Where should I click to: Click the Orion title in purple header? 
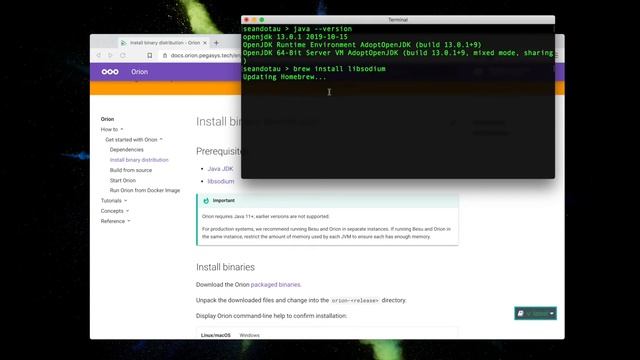[140, 72]
